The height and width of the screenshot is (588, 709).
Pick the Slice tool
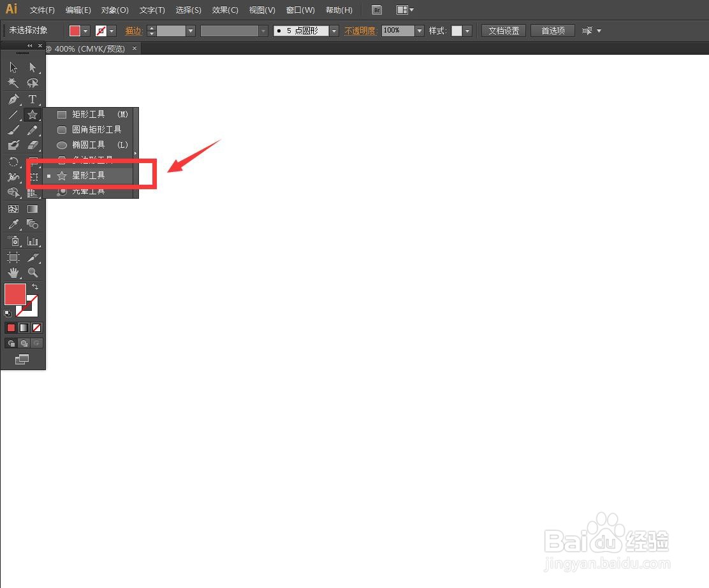click(x=33, y=257)
